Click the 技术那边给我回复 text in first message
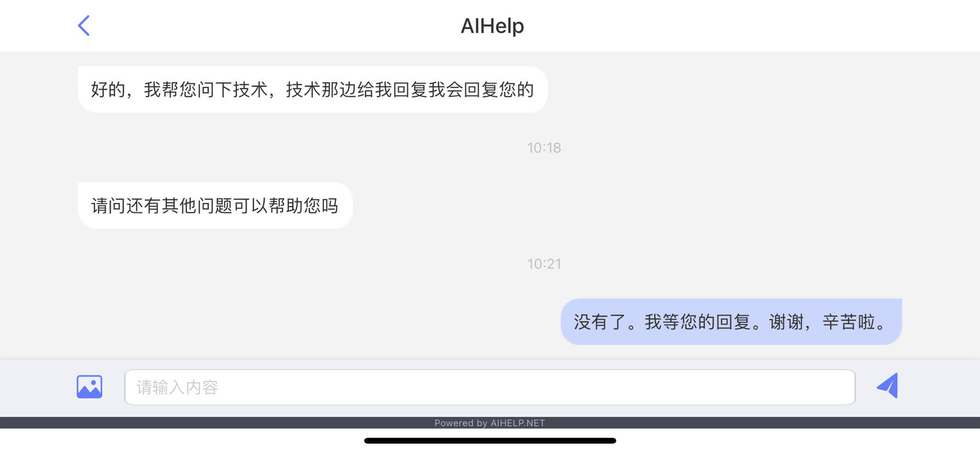This screenshot has height=453, width=980. pyautogui.click(x=357, y=90)
